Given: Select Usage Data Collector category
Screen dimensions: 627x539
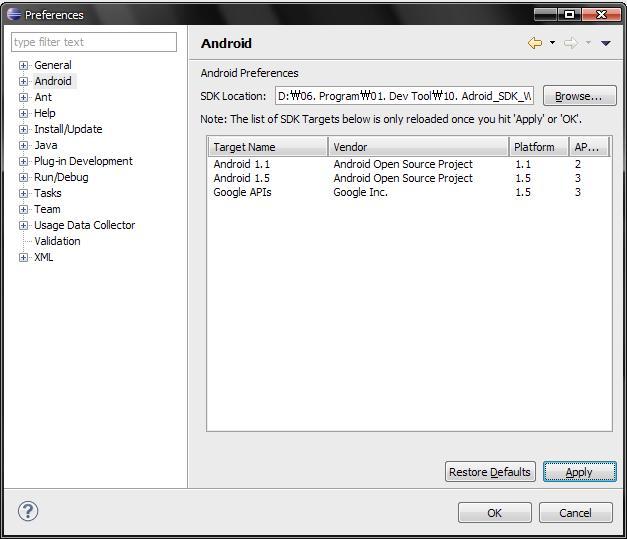Looking at the screenshot, I should (x=85, y=225).
